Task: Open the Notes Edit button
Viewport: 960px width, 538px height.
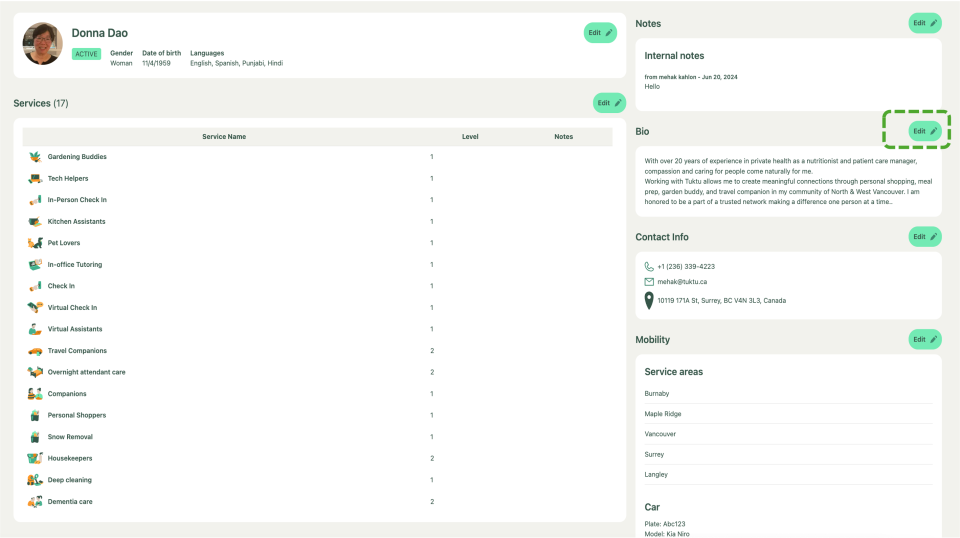Action: click(924, 23)
